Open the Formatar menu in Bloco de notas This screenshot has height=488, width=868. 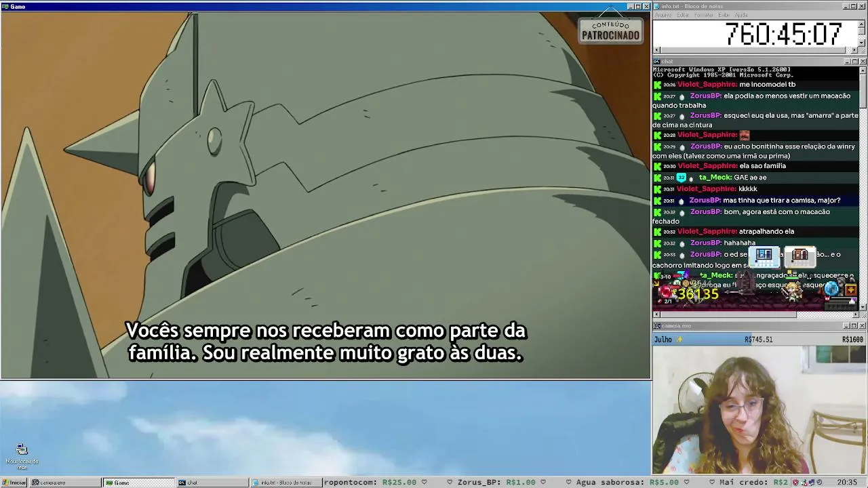coord(704,15)
